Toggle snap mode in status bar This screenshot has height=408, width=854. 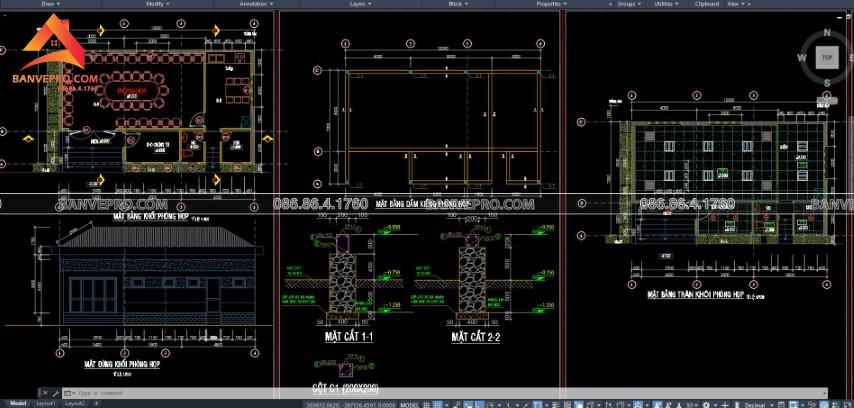coord(437,405)
